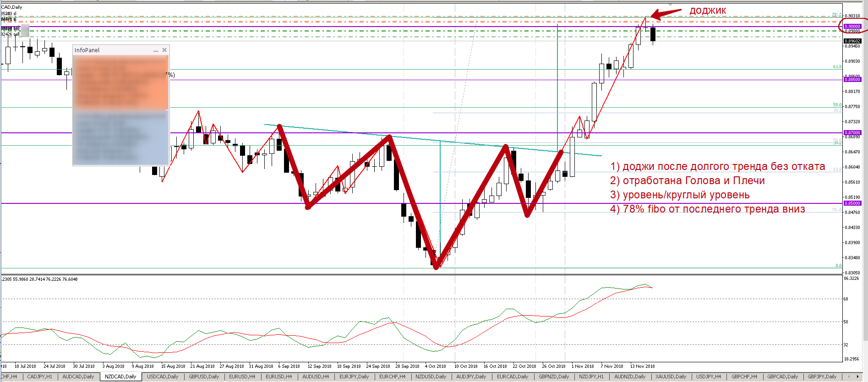Open the USDCAD,Daily chart tab
This screenshot has height=382, width=868.
pos(163,377)
